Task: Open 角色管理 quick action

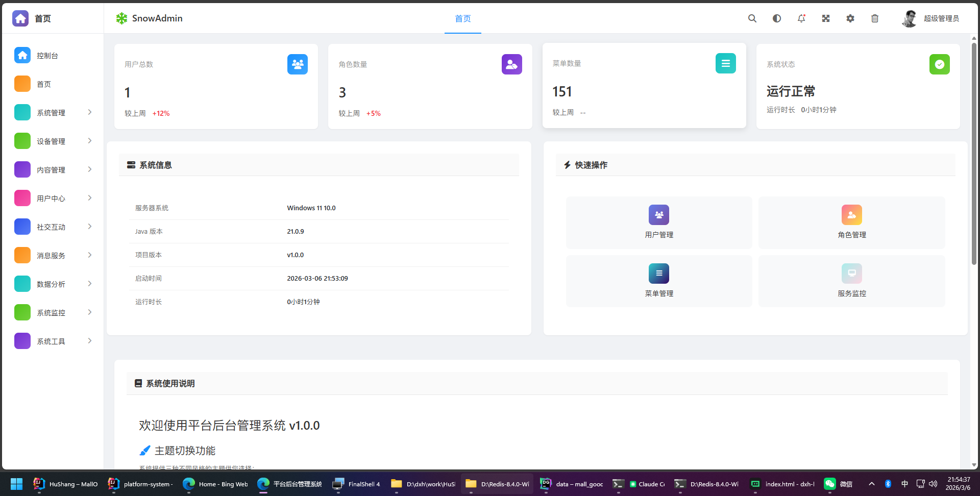Action: pyautogui.click(x=851, y=222)
